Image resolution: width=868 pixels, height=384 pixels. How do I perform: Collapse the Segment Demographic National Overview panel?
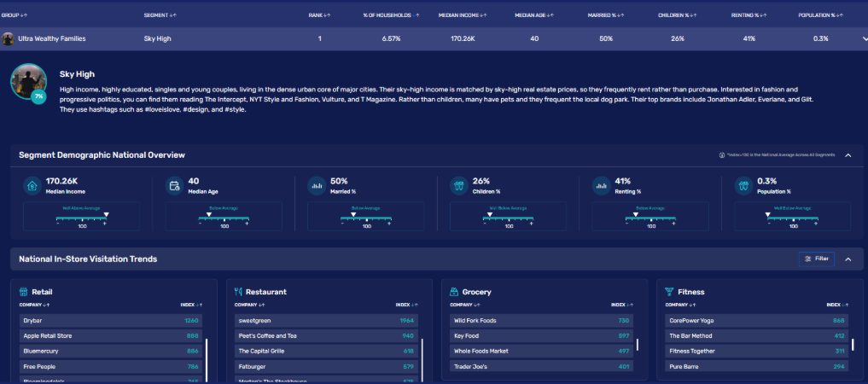(x=848, y=155)
